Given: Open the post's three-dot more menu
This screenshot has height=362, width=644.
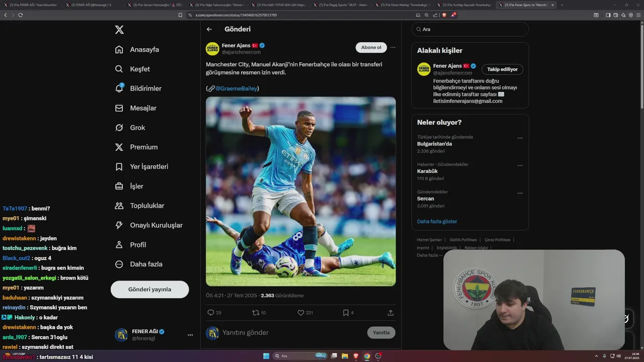Looking at the screenshot, I should (393, 47).
